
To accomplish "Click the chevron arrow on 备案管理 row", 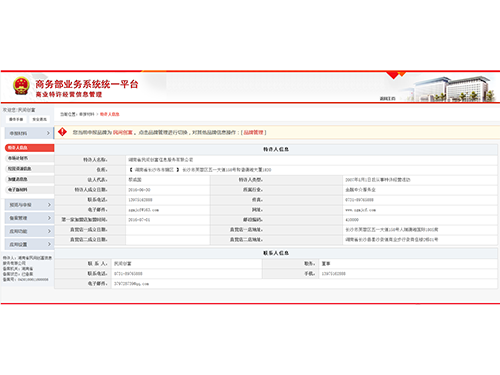I will [x=49, y=218].
